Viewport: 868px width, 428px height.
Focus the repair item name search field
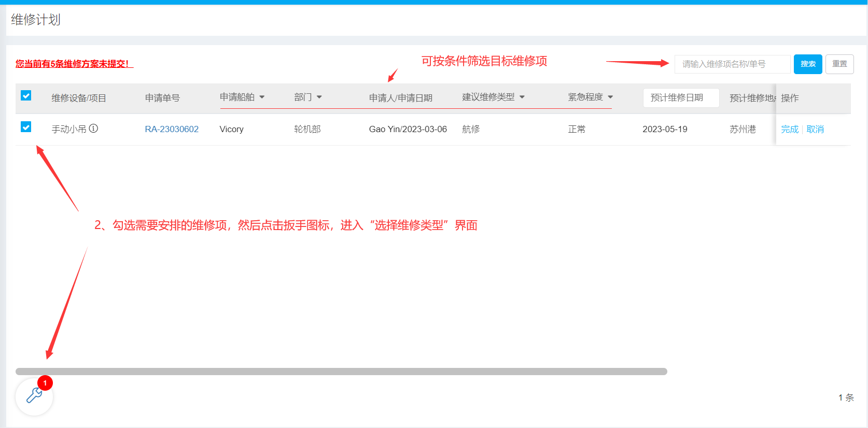click(x=732, y=64)
